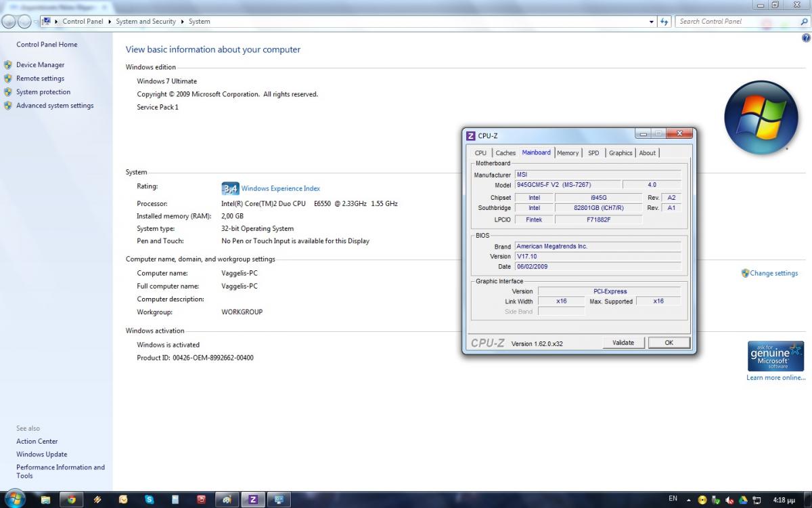Screen dimensions: 812x508
Task: Click the Google Drive tray icon
Action: 744,500
